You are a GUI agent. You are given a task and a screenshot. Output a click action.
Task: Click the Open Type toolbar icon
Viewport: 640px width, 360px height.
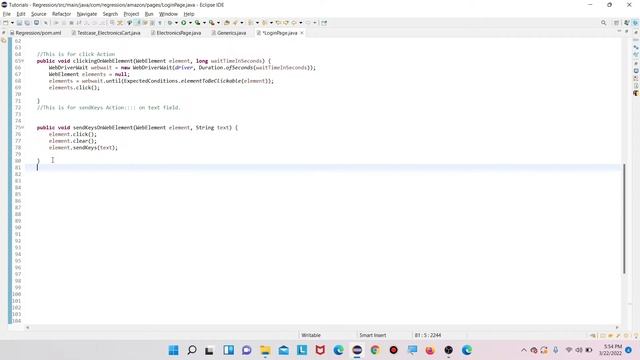[227, 23]
